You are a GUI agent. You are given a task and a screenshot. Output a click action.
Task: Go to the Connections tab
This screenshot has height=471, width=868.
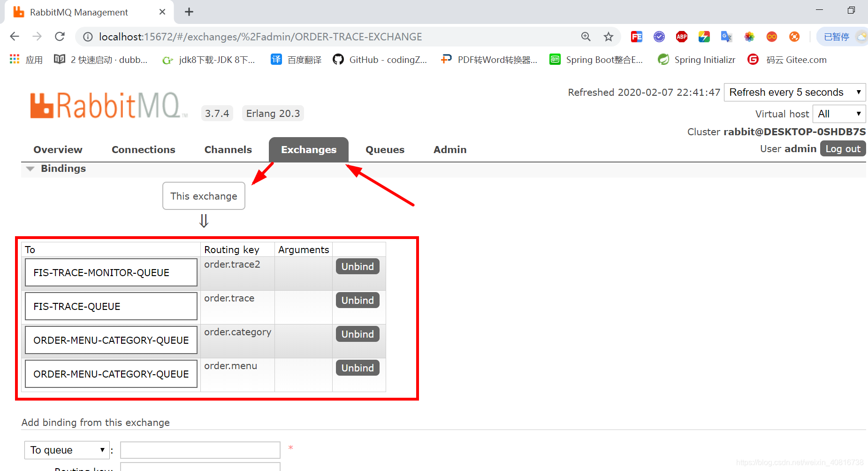144,149
